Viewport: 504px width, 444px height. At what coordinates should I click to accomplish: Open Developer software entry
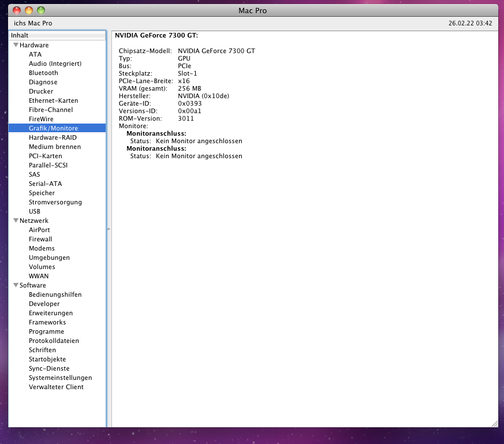tap(44, 304)
